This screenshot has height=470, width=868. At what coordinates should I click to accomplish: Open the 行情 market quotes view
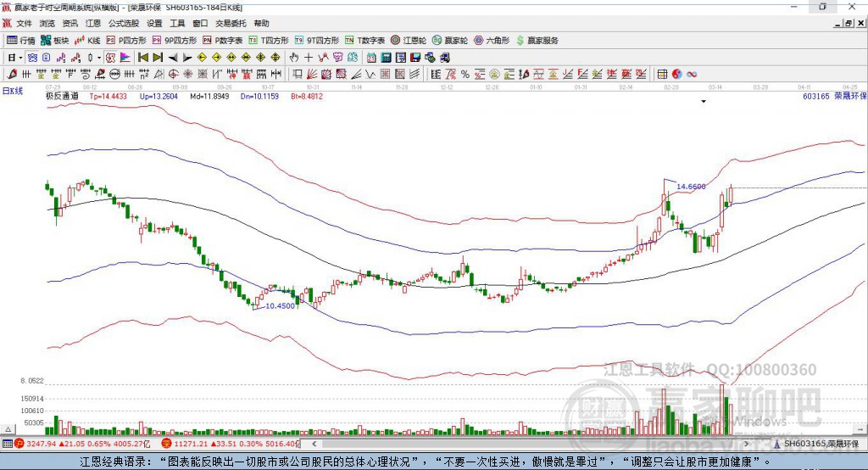click(21, 41)
